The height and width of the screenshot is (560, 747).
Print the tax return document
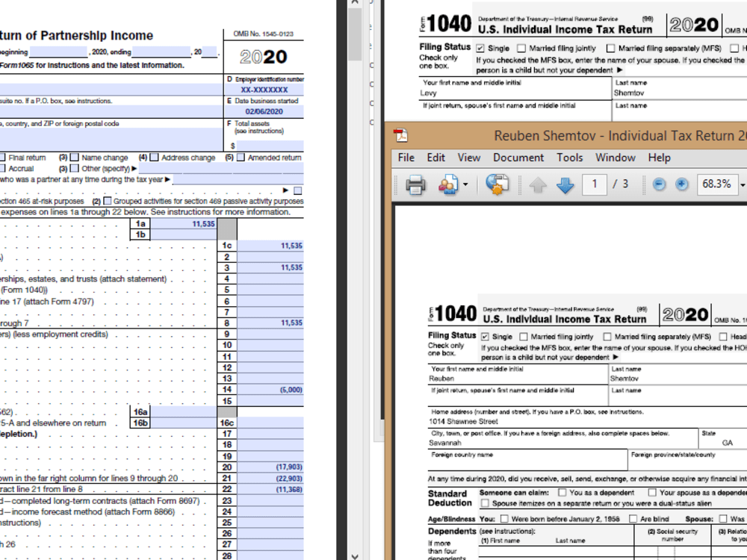click(x=415, y=184)
